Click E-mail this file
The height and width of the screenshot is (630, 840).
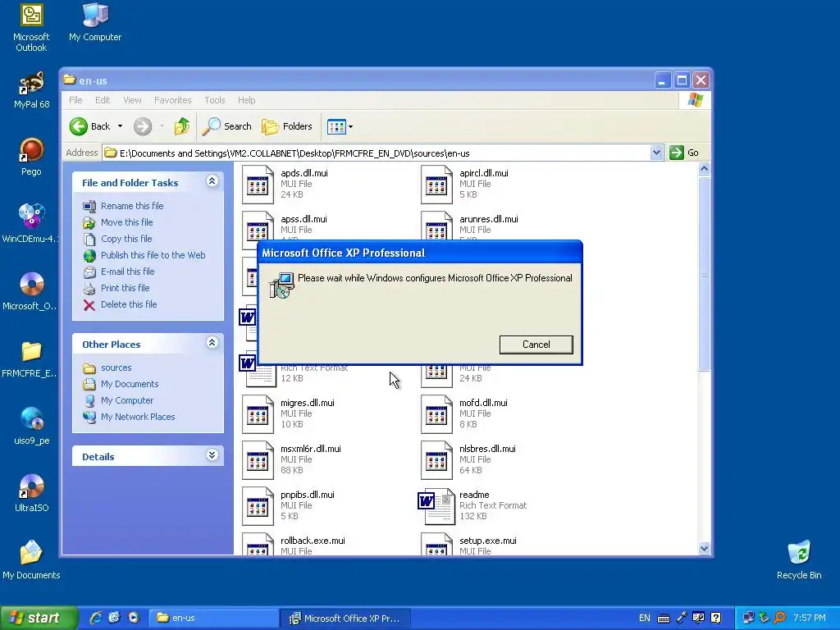coord(127,272)
